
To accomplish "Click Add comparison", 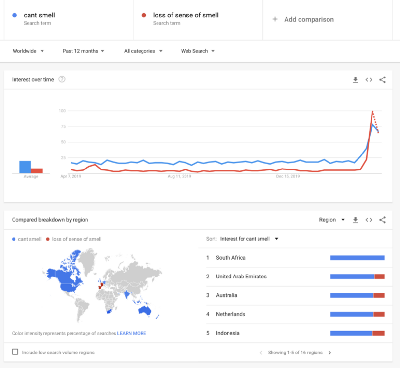I will (x=309, y=19).
